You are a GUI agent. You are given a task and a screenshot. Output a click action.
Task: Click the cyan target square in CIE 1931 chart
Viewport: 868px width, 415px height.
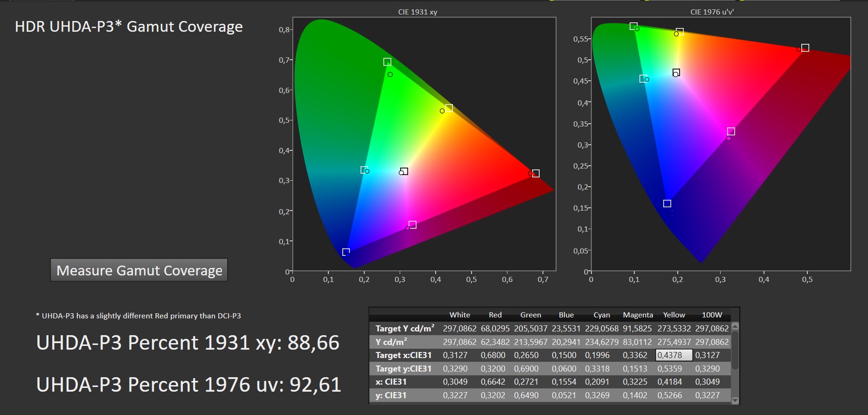click(364, 170)
